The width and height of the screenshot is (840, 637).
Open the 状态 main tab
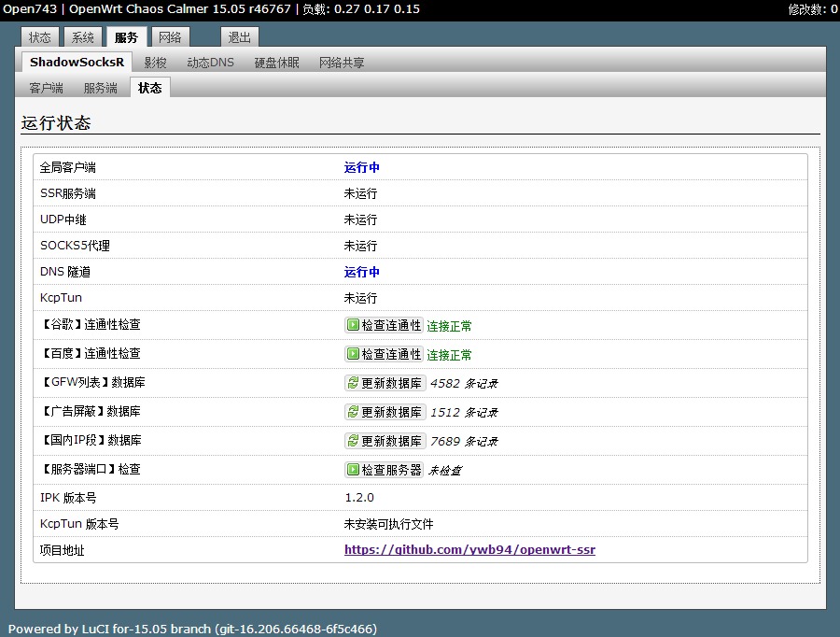(39, 37)
